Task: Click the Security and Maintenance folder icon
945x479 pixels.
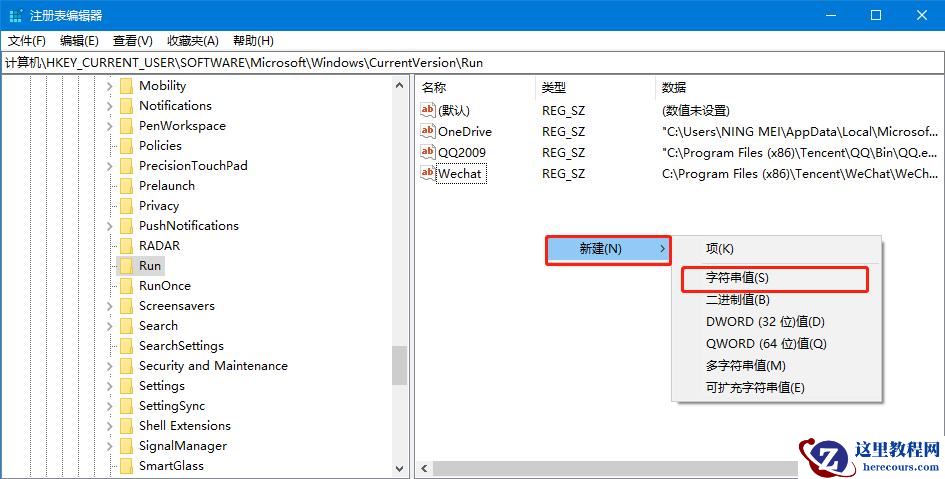Action: pyautogui.click(x=126, y=366)
